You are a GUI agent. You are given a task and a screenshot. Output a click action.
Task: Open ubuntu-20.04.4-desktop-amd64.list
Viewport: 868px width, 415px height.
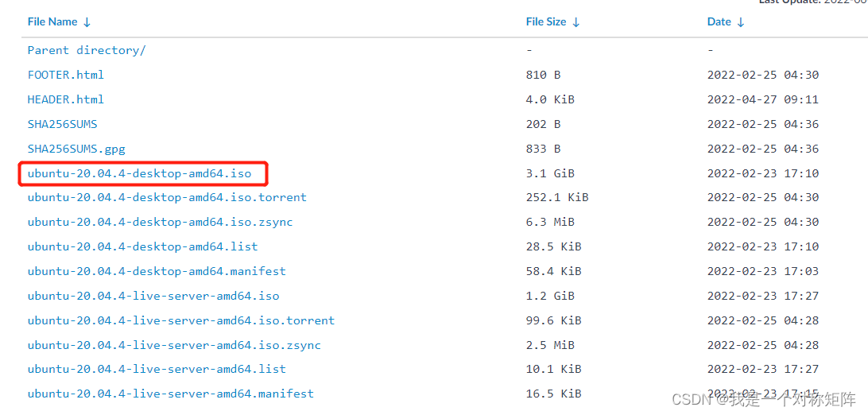tap(143, 246)
